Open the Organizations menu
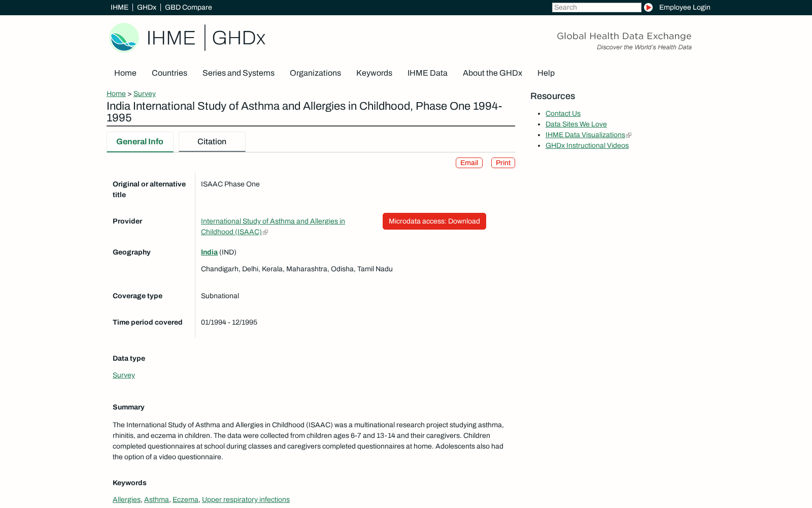This screenshot has width=812, height=508. click(315, 73)
